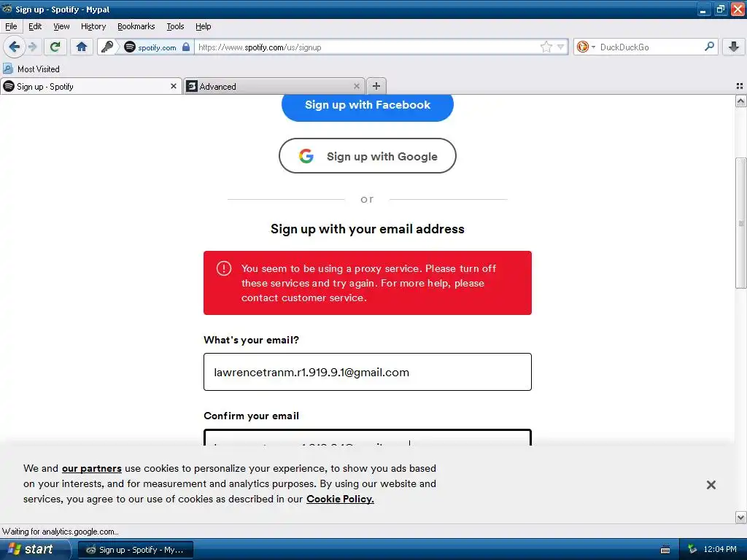747x560 pixels.
Task: Click in the DuckDuckGo search box
Action: point(650,47)
